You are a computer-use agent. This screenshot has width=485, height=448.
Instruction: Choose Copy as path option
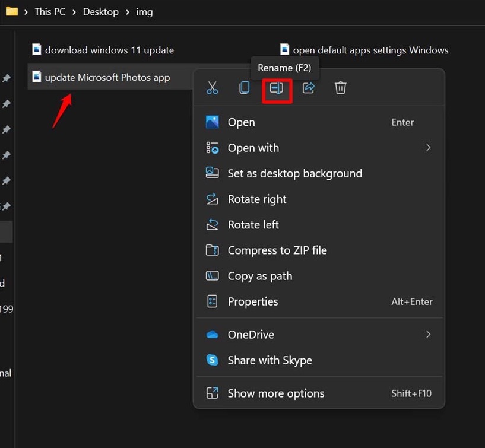[259, 276]
